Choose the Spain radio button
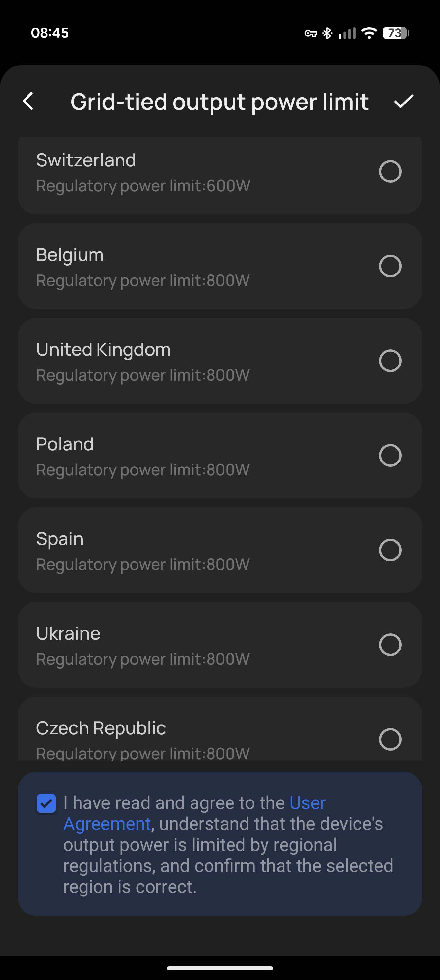The height and width of the screenshot is (980, 440). (x=390, y=550)
